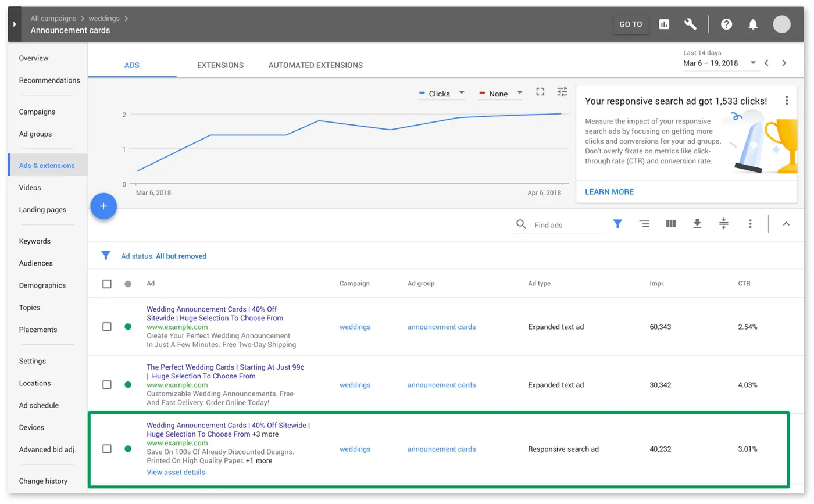Tick the checkbox for the 60,343 impressions ad
This screenshot has width=814, height=504.
(107, 327)
